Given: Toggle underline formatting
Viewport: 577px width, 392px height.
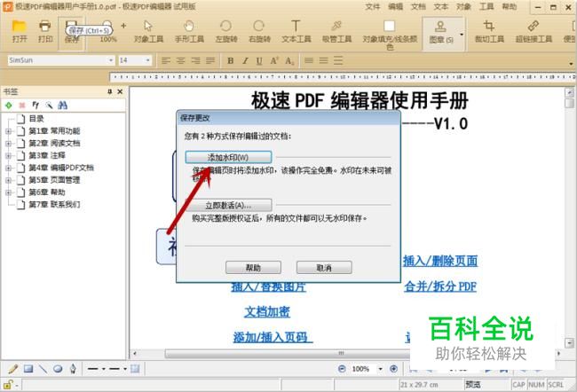Looking at the screenshot, I should [x=259, y=60].
